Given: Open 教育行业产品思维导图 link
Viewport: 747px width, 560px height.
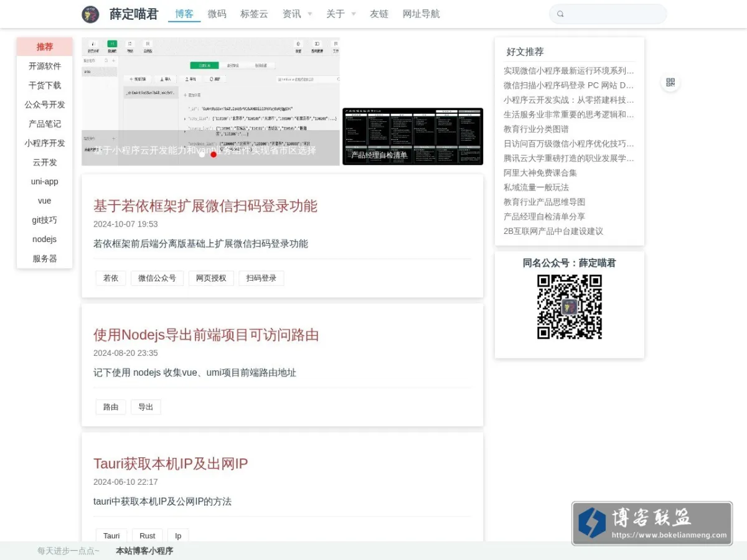Looking at the screenshot, I should (545, 202).
